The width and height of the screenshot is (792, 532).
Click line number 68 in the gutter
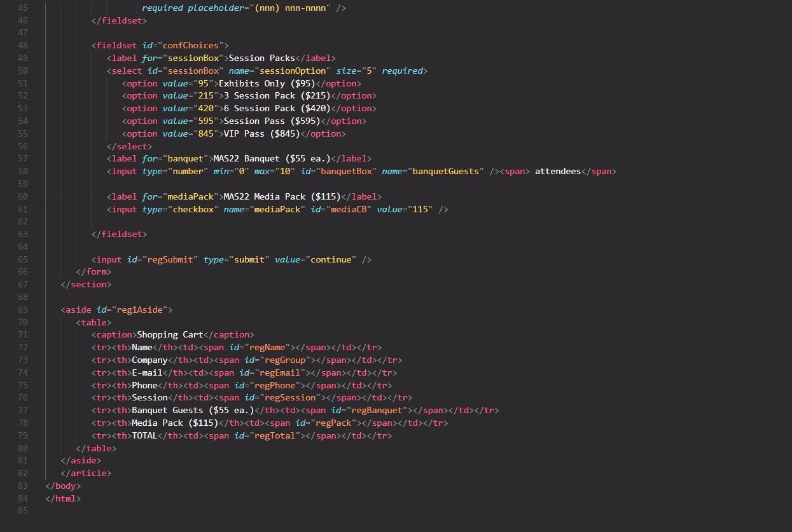(23, 297)
